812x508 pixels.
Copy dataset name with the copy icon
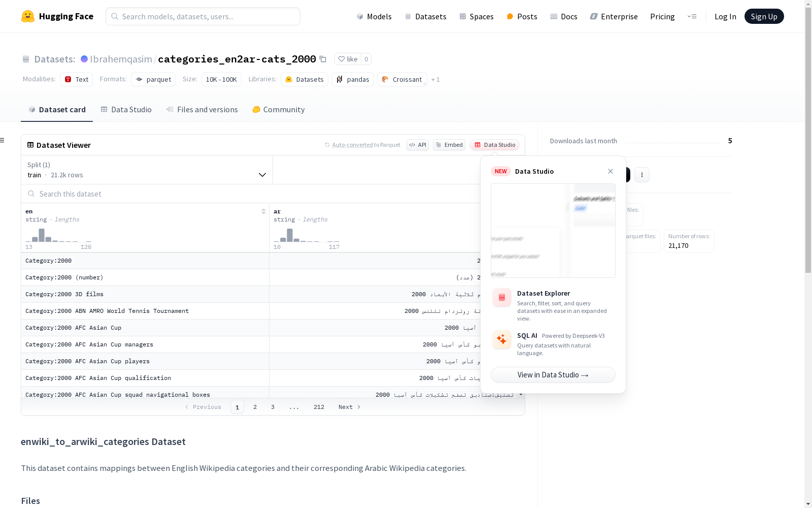coord(323,59)
